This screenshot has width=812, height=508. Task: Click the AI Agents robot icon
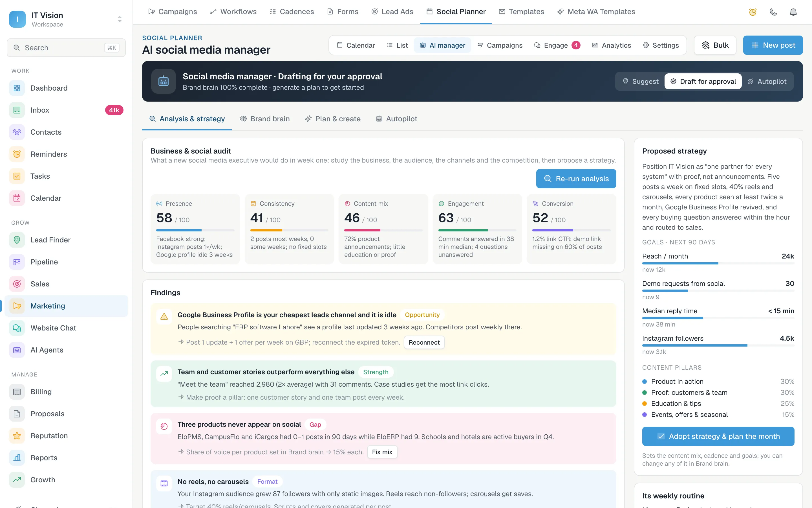pyautogui.click(x=17, y=350)
